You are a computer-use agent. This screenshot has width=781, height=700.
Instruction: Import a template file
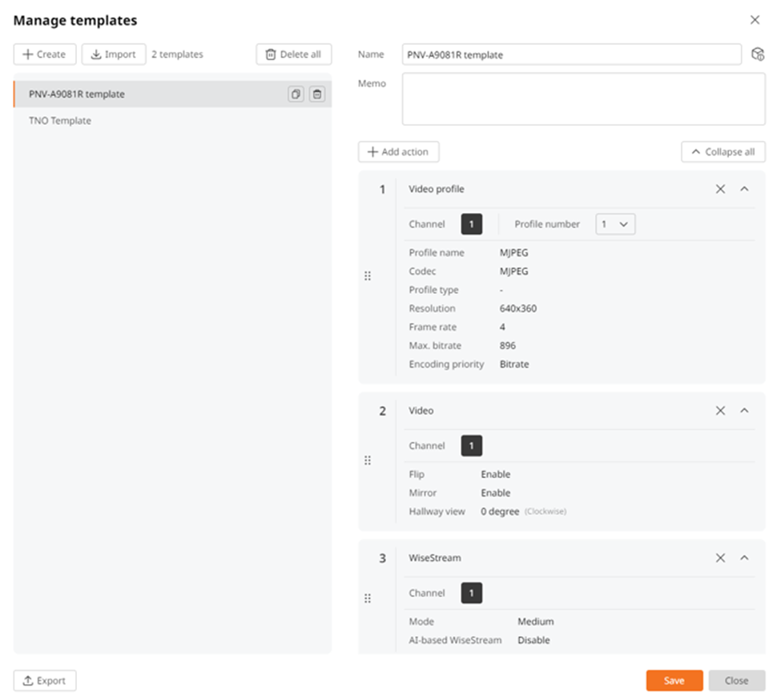pyautogui.click(x=114, y=54)
